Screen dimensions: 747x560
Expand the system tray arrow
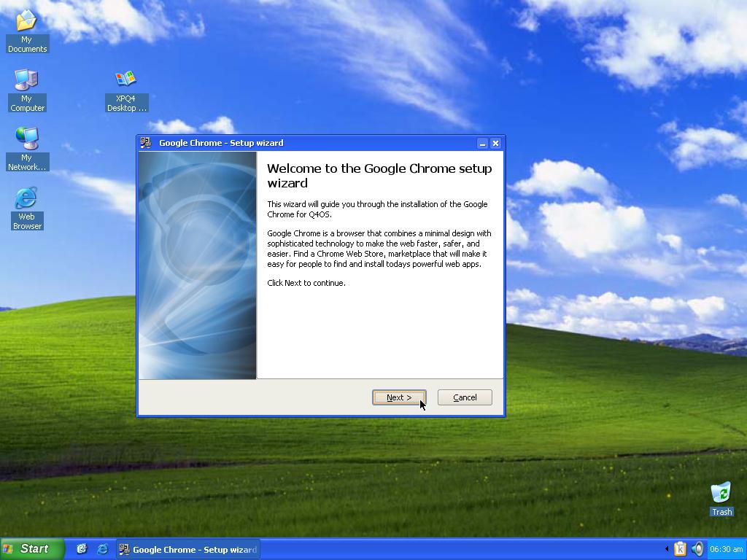(x=667, y=549)
